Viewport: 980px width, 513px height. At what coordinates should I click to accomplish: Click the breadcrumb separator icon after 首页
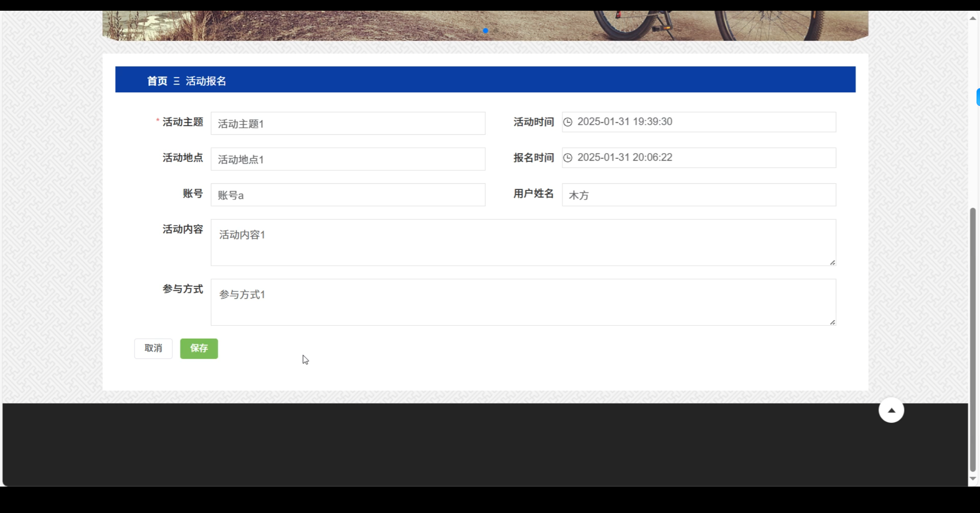pos(176,81)
